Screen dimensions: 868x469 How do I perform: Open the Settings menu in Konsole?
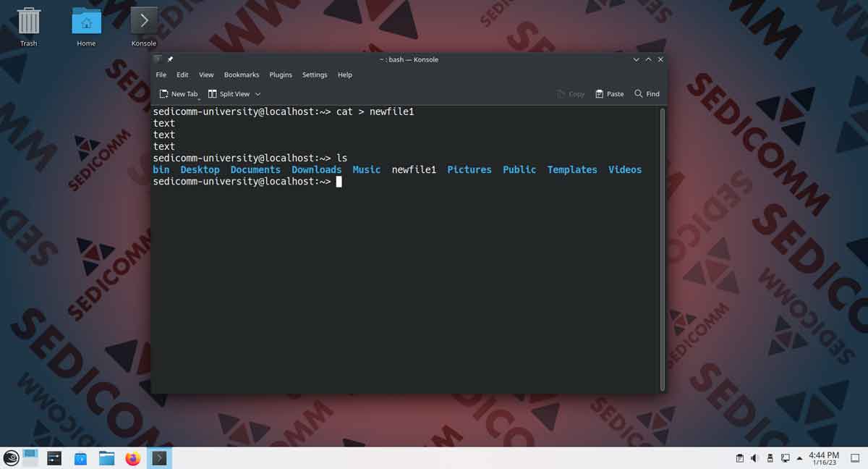click(315, 75)
